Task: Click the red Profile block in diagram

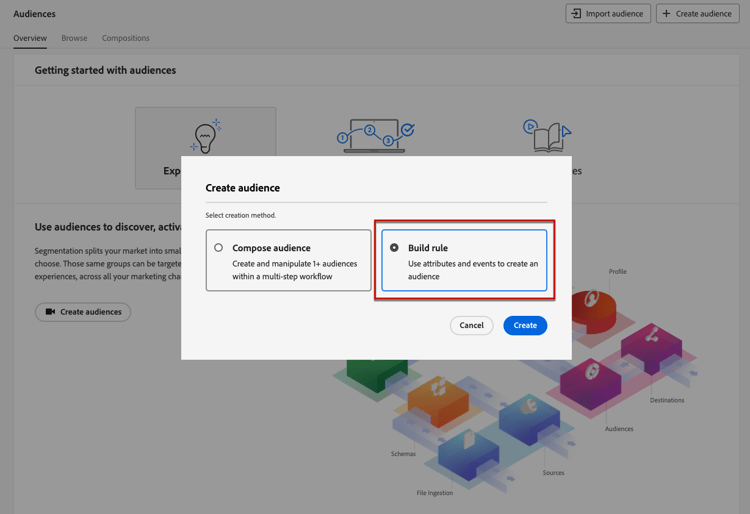Action: point(593,305)
